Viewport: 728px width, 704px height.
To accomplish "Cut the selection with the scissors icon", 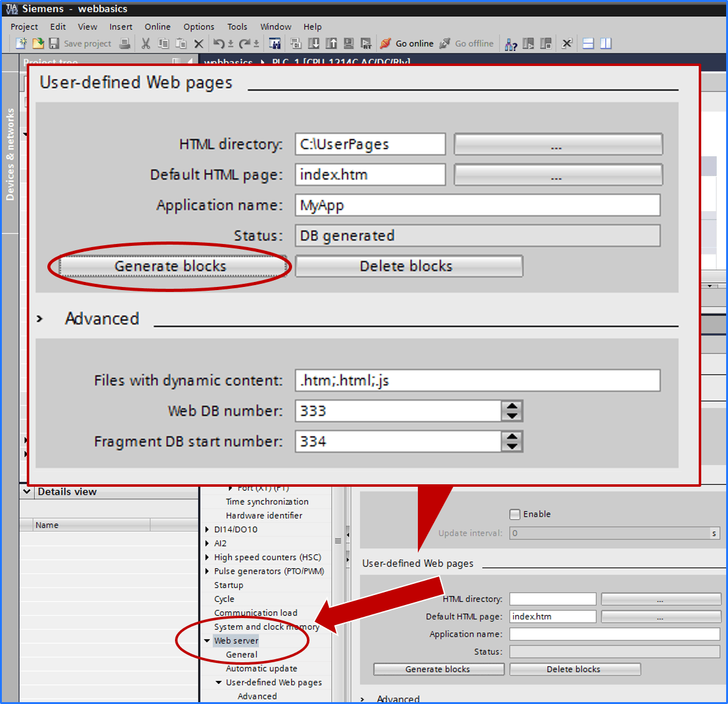I will (x=146, y=43).
